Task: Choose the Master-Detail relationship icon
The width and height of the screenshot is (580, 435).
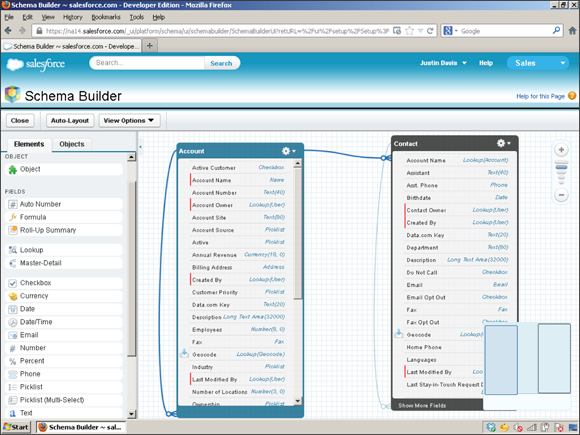Action: pyautogui.click(x=13, y=263)
